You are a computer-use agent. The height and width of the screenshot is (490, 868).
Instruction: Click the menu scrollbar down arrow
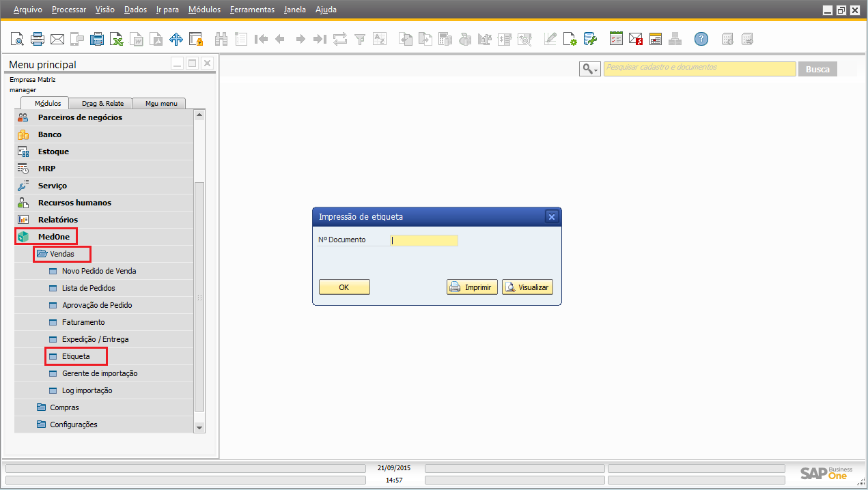click(199, 427)
